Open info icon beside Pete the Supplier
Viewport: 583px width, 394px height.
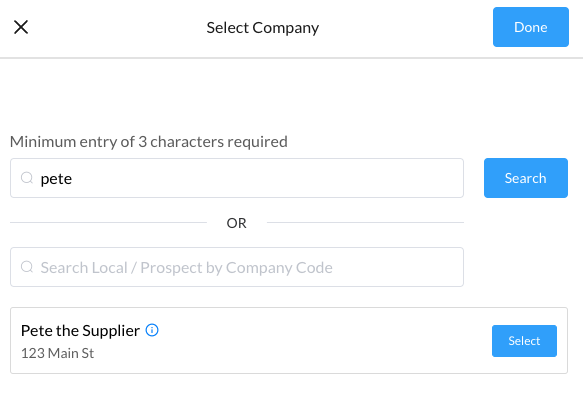tap(152, 330)
